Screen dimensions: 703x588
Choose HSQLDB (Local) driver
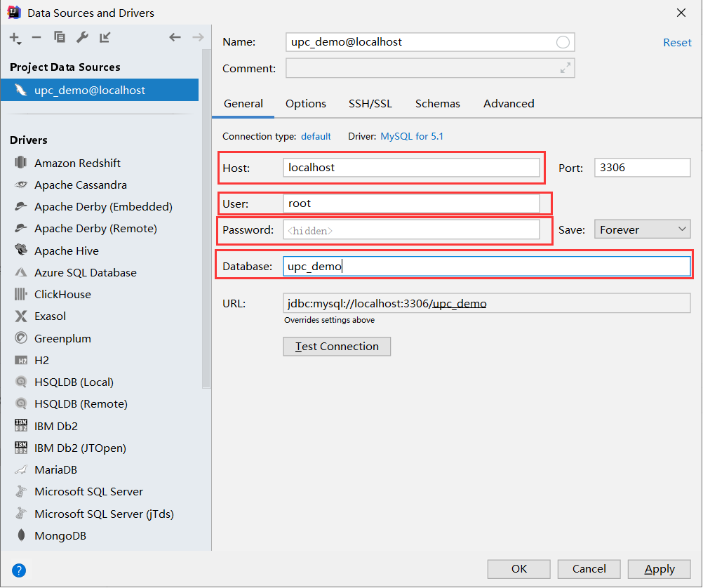coord(74,382)
